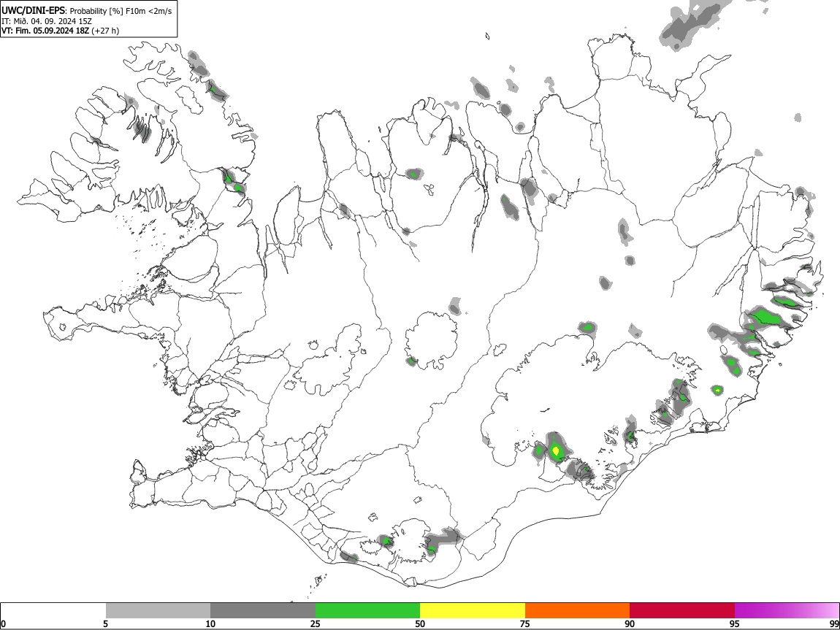The height and width of the screenshot is (630, 840).
Task: Click the legend value '25'
Action: [x=316, y=624]
